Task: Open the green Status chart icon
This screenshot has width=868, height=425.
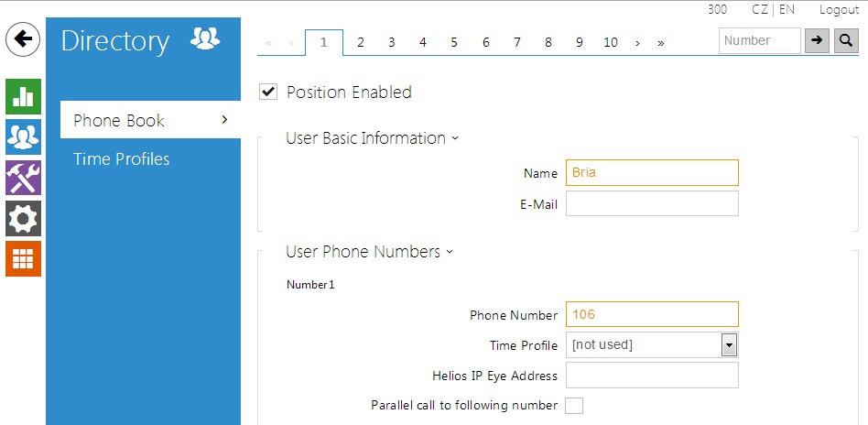Action: point(23,95)
